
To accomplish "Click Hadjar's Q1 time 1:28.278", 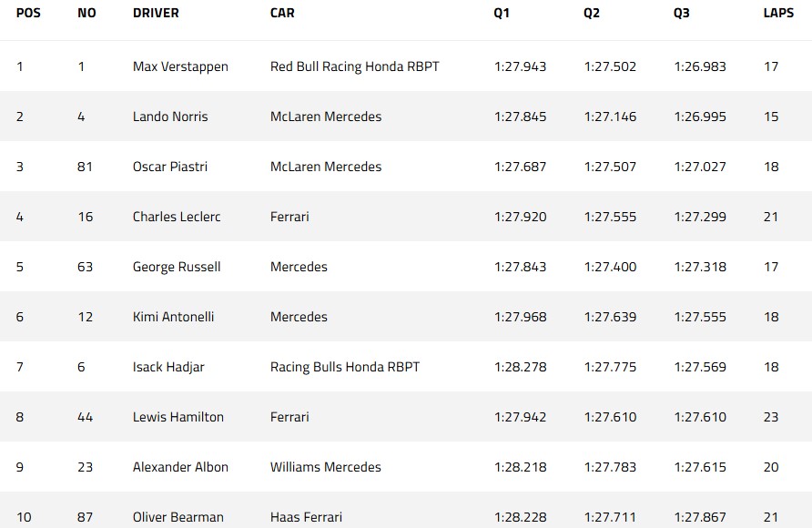I will point(521,367).
